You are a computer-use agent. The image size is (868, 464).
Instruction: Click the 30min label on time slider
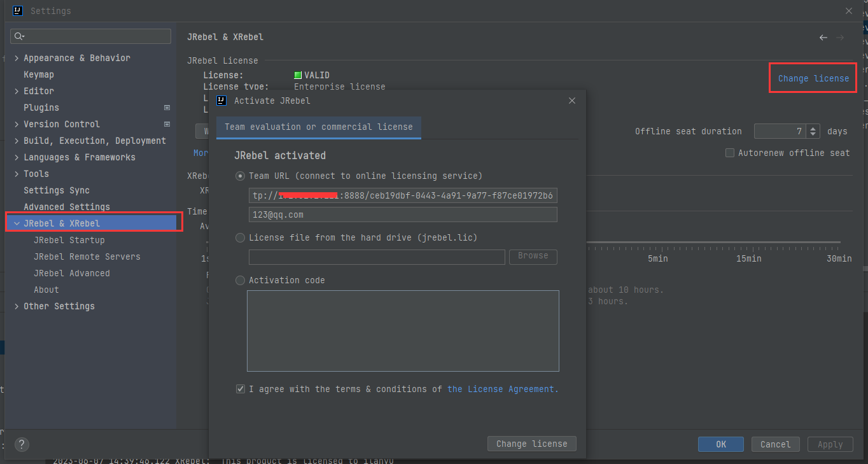pos(839,258)
